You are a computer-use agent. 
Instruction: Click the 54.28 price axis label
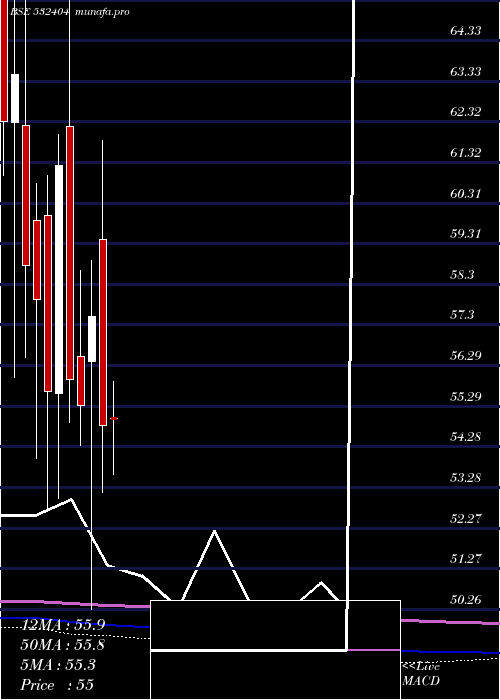point(466,437)
